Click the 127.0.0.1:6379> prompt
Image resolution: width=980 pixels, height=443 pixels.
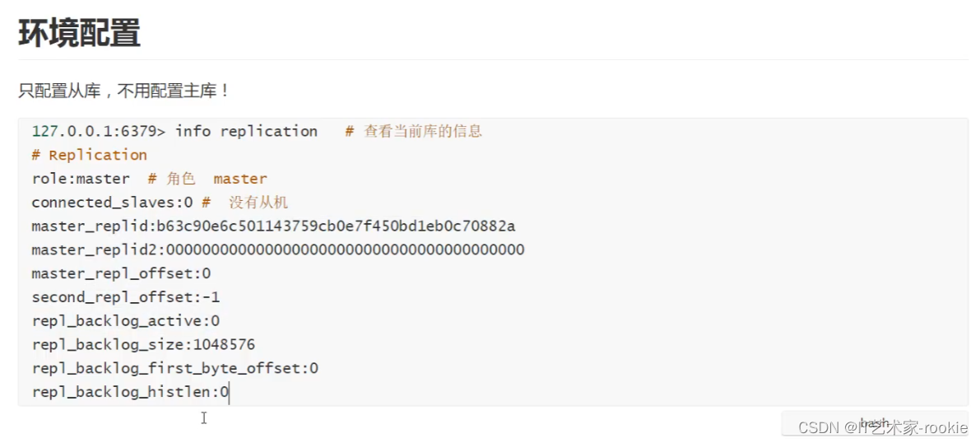pos(99,132)
